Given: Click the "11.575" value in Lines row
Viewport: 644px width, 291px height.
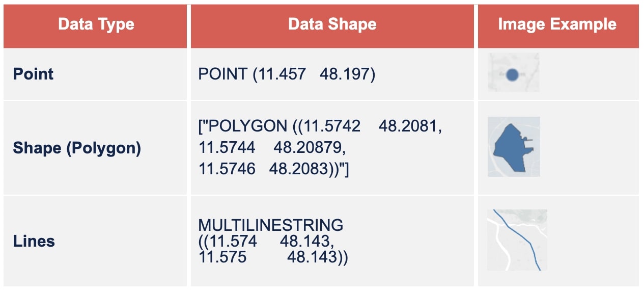Looking at the screenshot, I should tap(222, 257).
